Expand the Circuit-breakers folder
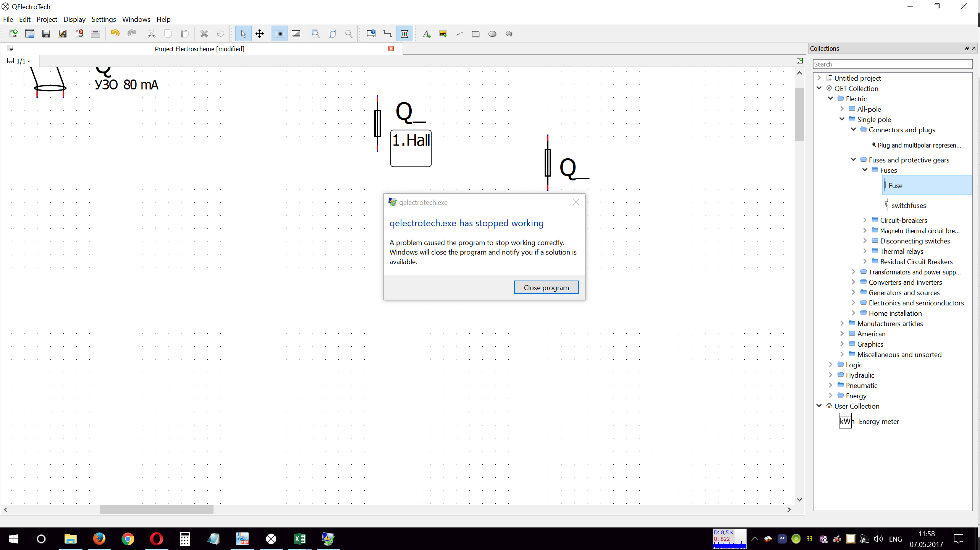 coord(865,220)
